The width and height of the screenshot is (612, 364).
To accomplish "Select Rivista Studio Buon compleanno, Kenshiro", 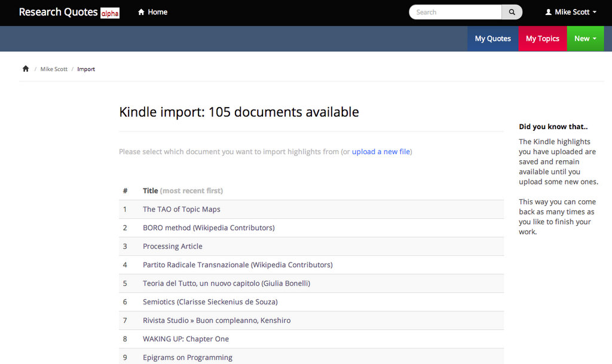I will [x=216, y=320].
